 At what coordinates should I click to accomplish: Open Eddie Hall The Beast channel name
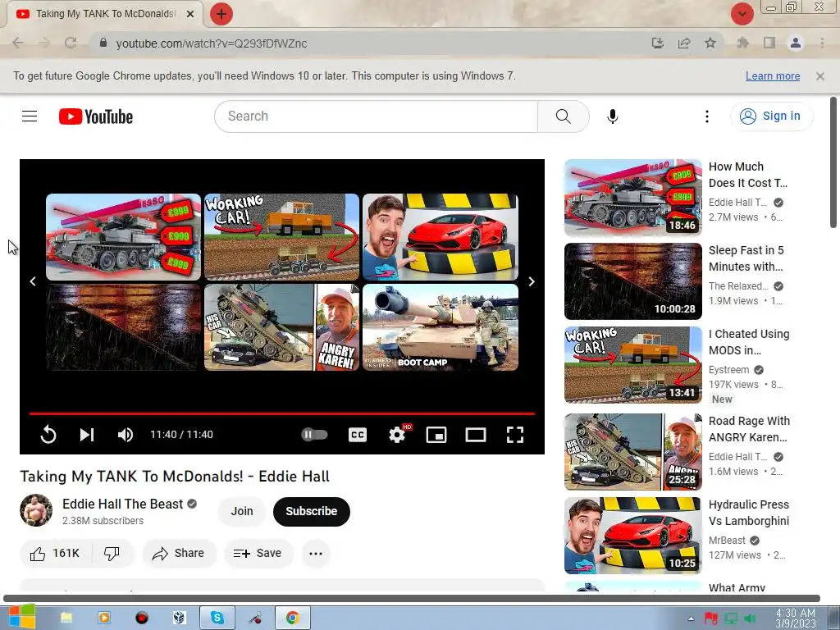click(123, 504)
